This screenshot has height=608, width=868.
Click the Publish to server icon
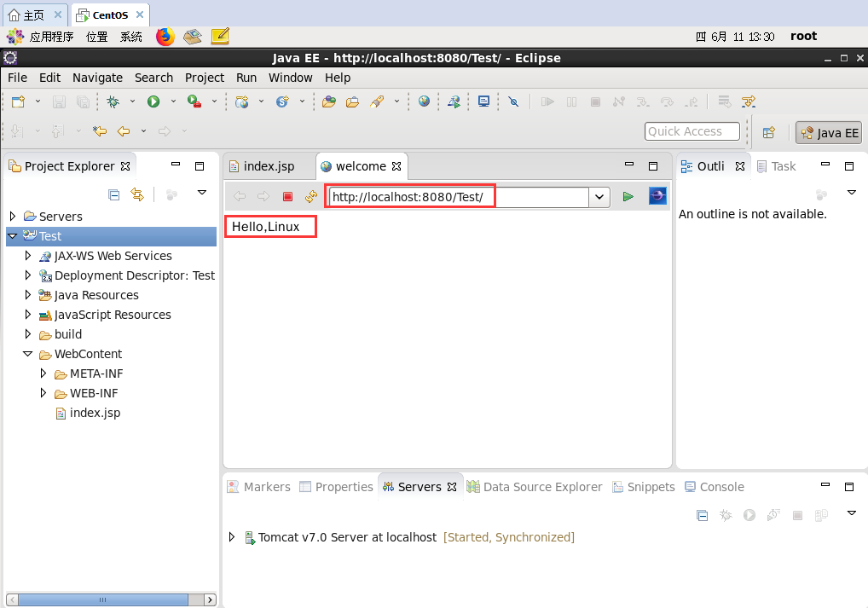(821, 516)
